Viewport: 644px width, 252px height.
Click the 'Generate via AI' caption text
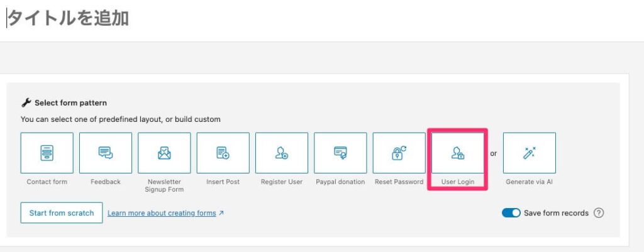[x=529, y=182]
